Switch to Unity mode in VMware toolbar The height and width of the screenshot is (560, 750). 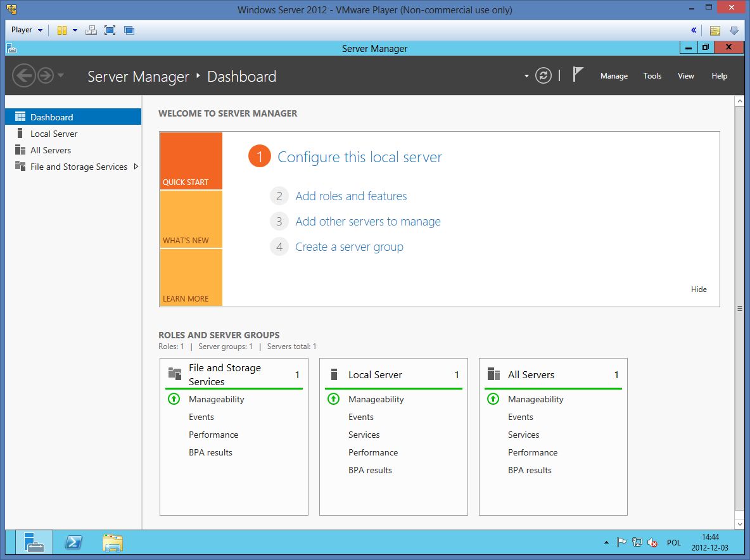click(x=129, y=30)
